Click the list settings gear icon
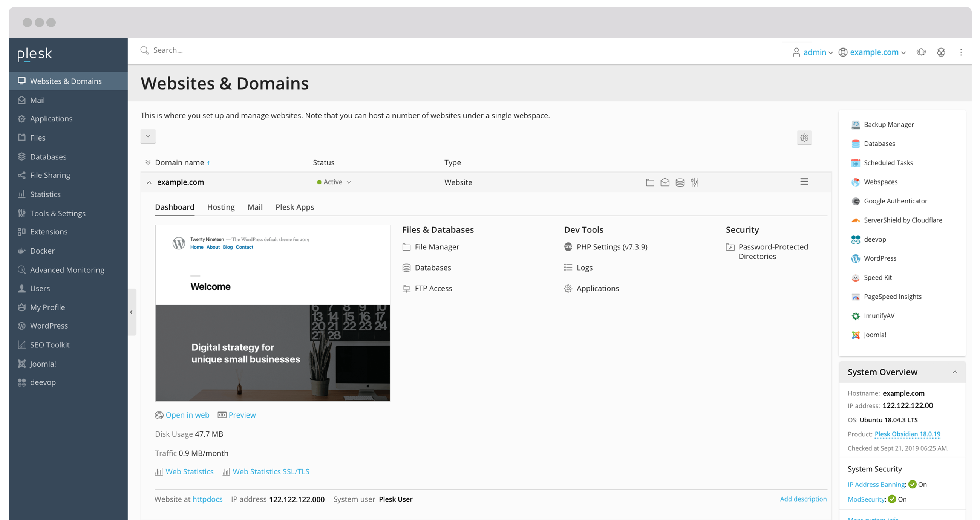Viewport: 980px width, 520px height. (804, 138)
